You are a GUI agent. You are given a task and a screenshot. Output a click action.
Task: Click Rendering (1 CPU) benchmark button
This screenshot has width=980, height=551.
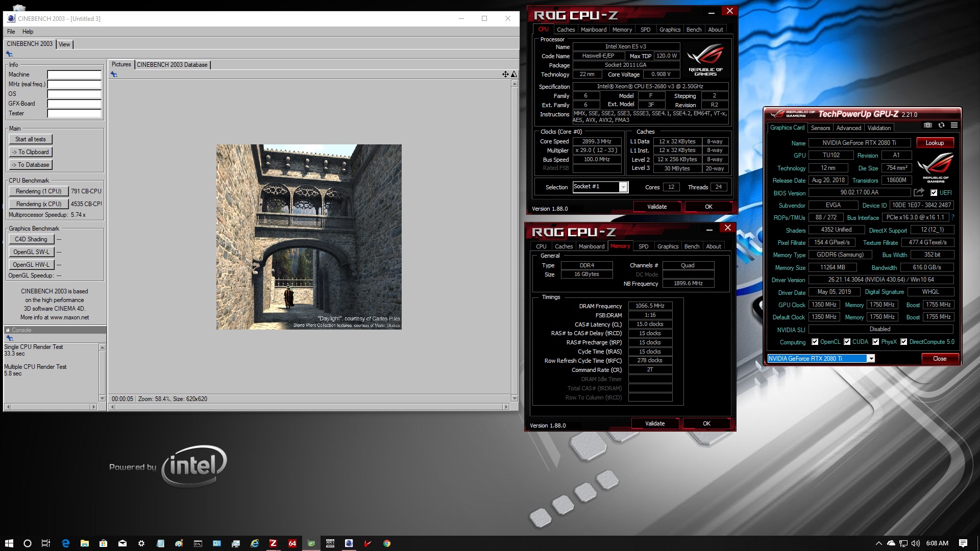pyautogui.click(x=38, y=191)
